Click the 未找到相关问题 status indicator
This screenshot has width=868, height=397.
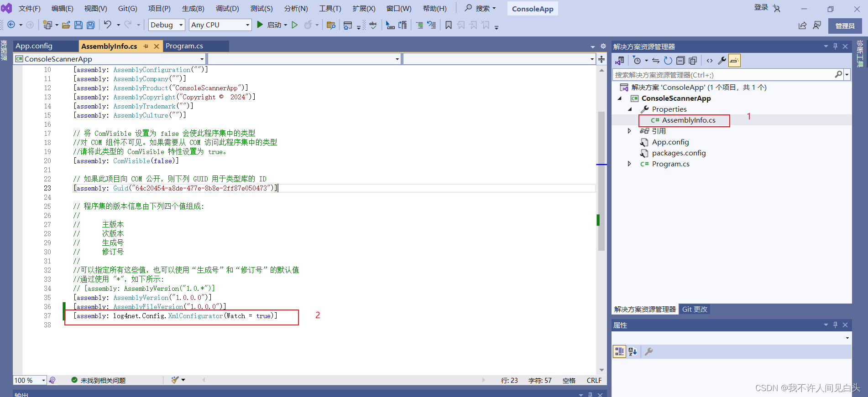(99, 380)
